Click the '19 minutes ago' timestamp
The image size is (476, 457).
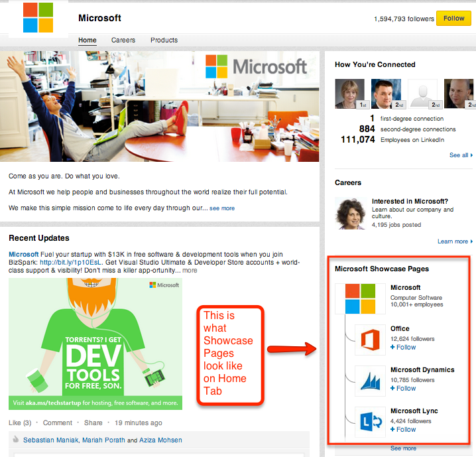(139, 423)
